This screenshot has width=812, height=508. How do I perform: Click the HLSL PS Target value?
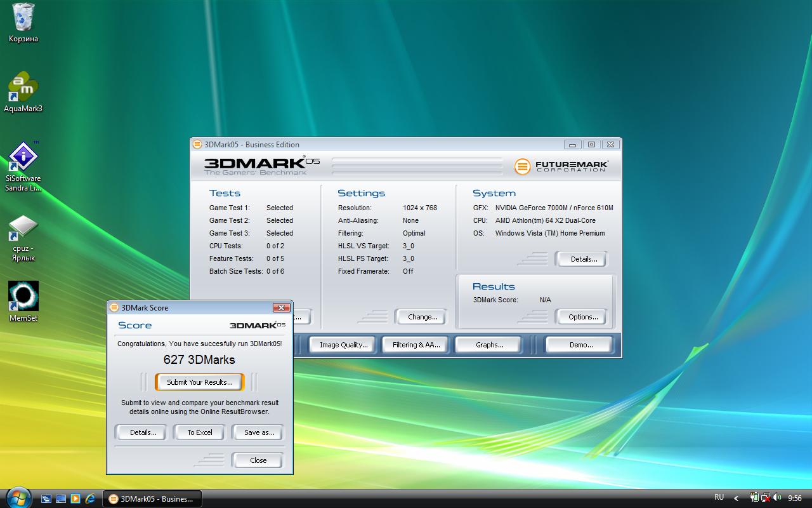pyautogui.click(x=409, y=258)
